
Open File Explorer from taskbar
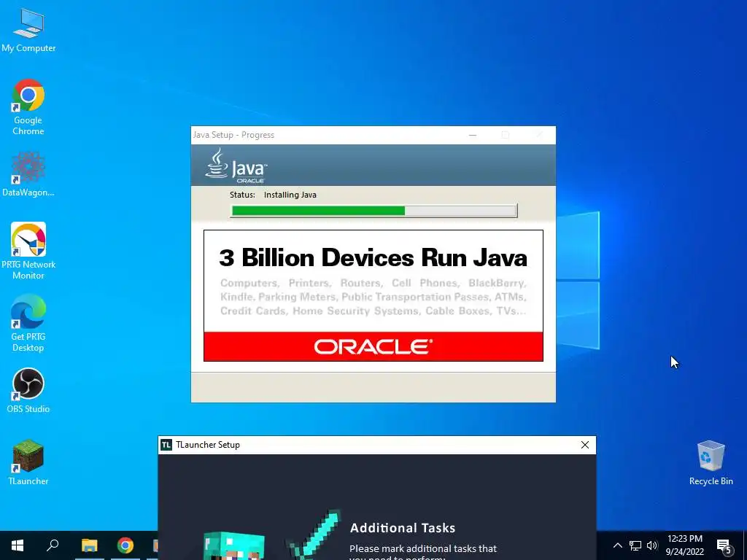pyautogui.click(x=89, y=545)
